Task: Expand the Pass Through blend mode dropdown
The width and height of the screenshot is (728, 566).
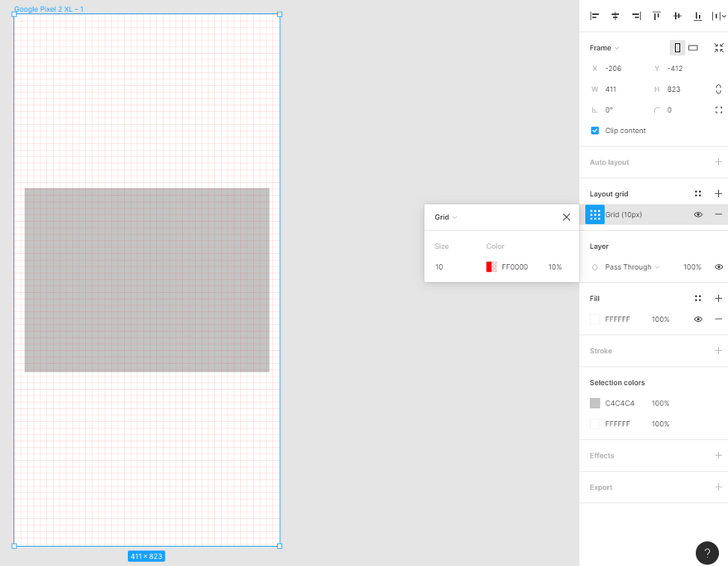Action: pyautogui.click(x=632, y=267)
